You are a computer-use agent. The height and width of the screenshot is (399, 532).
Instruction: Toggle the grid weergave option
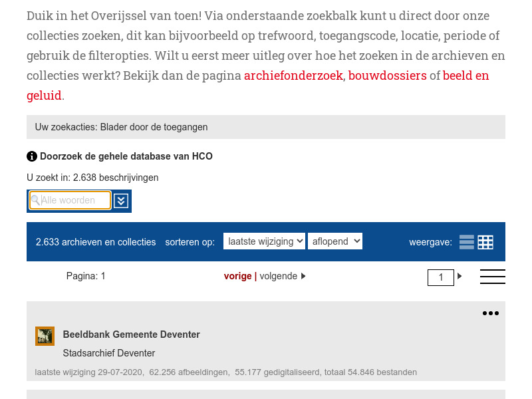pos(485,242)
